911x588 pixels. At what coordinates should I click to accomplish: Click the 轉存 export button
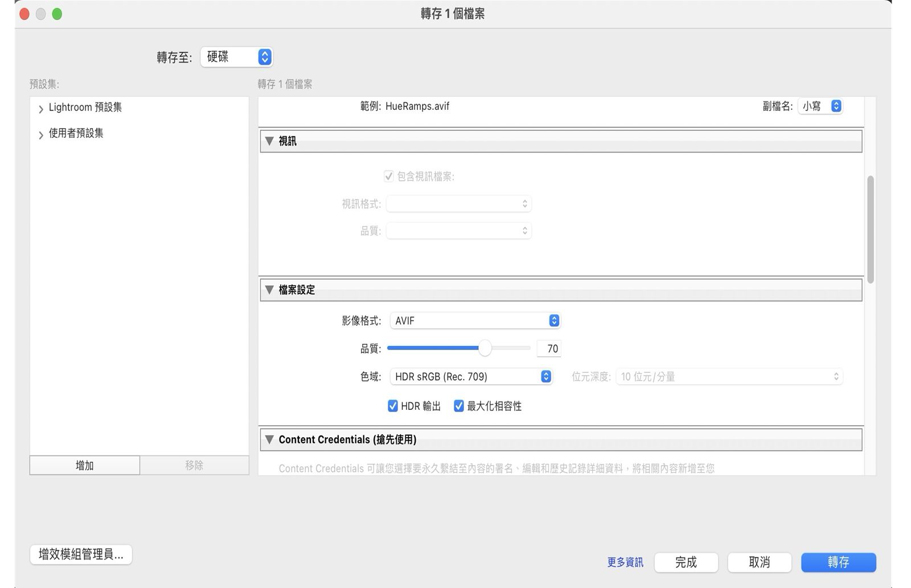[x=839, y=562]
